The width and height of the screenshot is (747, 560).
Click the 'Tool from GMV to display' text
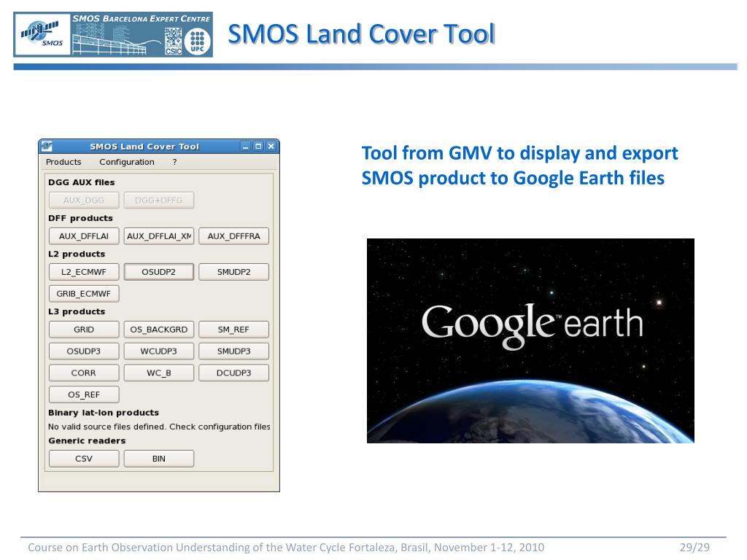519,166
